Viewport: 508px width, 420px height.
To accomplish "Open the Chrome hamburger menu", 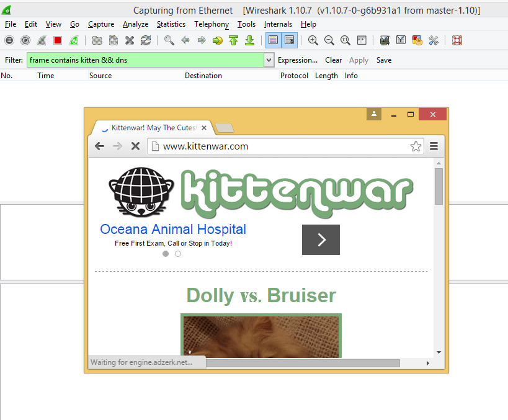I will coord(434,146).
